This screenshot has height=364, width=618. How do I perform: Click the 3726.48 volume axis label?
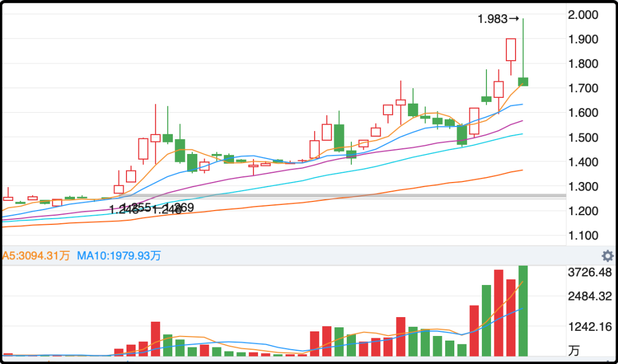coord(590,272)
